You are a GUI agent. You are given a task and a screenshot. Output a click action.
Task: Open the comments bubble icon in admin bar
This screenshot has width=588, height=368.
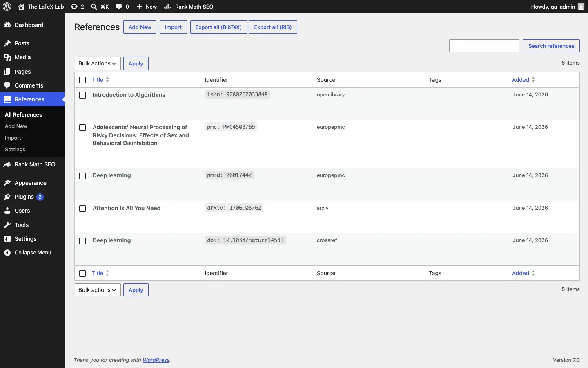119,7
